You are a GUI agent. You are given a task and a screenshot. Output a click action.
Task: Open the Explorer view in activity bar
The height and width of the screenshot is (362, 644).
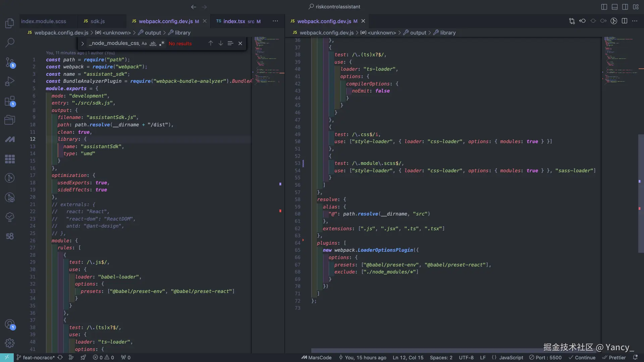(10, 23)
